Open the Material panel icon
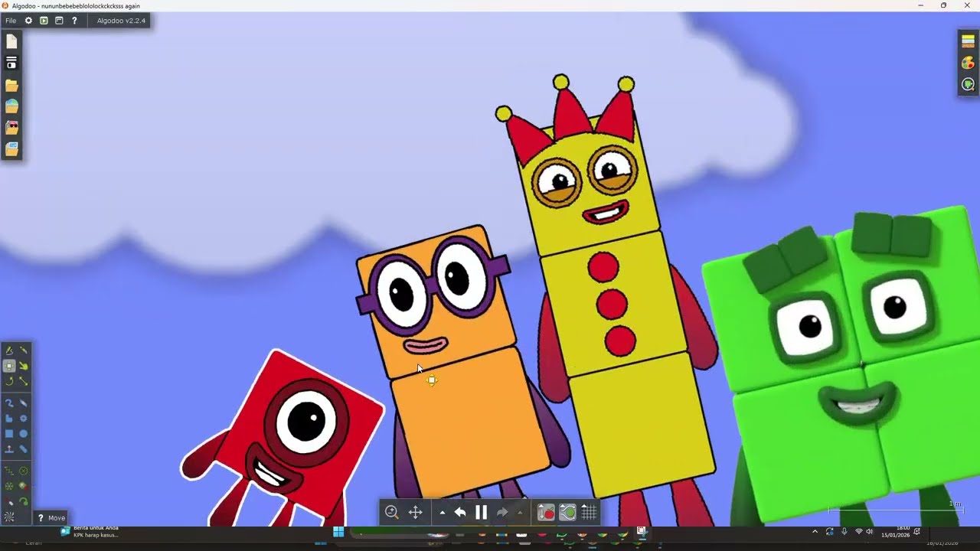Screen dimensions: 980x551 [969, 41]
